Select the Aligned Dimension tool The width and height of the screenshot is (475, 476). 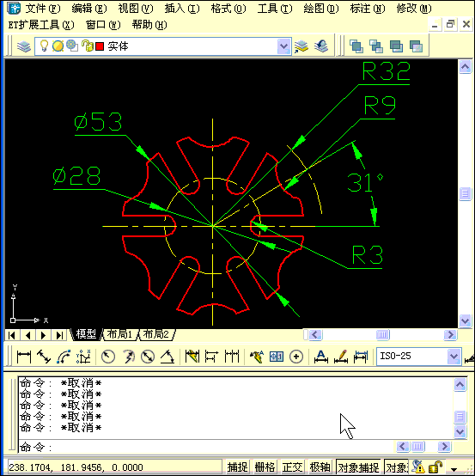[44, 357]
